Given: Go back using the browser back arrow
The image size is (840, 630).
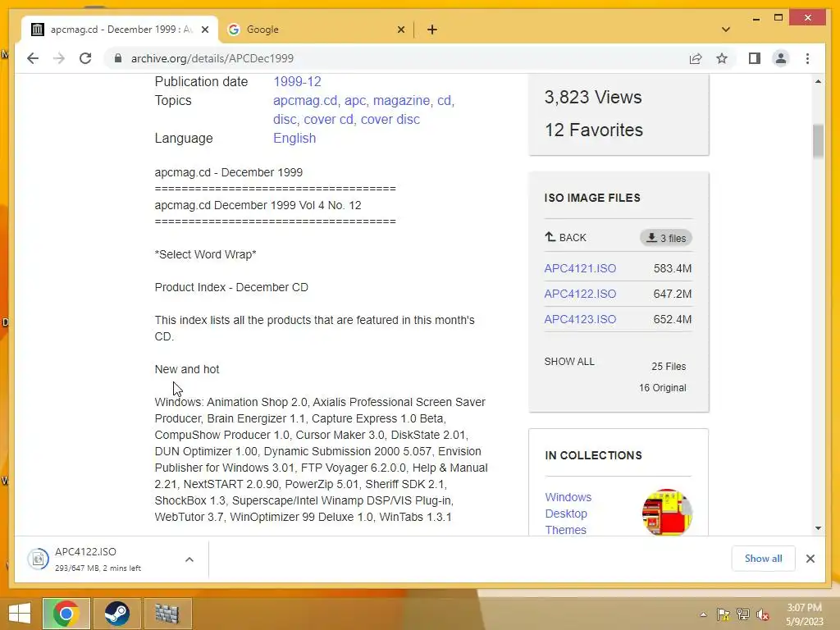Looking at the screenshot, I should (33, 58).
